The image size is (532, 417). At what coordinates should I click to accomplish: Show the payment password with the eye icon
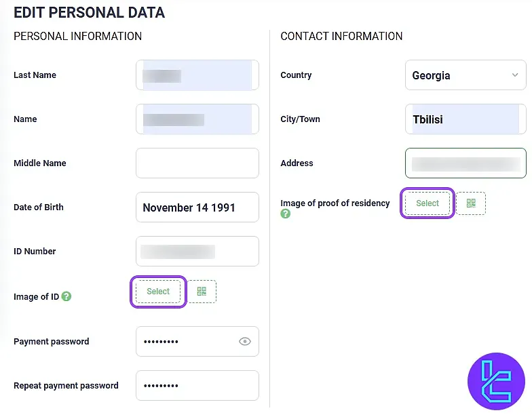[245, 342]
